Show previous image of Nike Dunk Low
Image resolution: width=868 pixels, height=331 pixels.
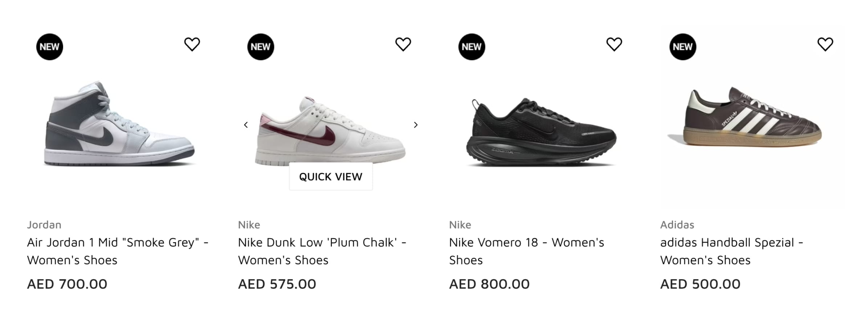(246, 125)
